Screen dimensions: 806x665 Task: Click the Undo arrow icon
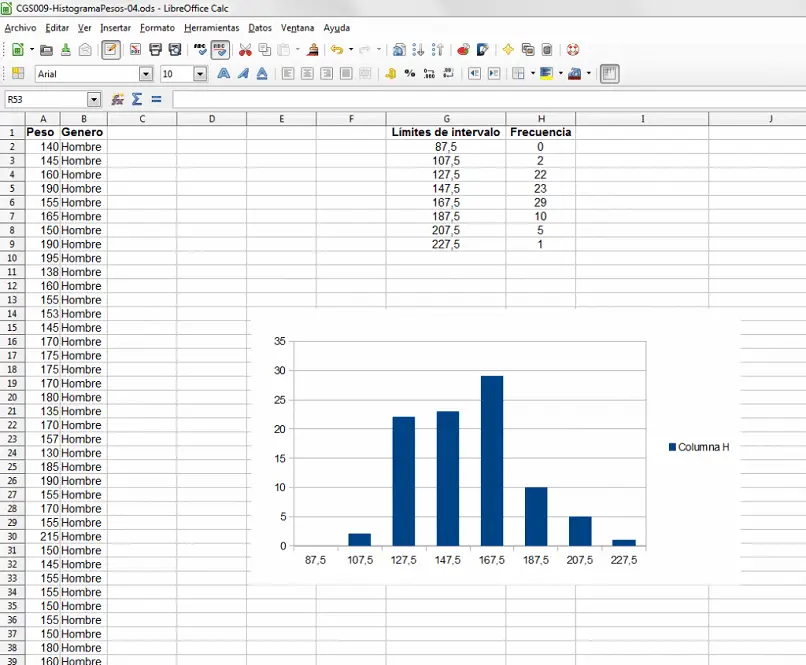click(x=336, y=49)
